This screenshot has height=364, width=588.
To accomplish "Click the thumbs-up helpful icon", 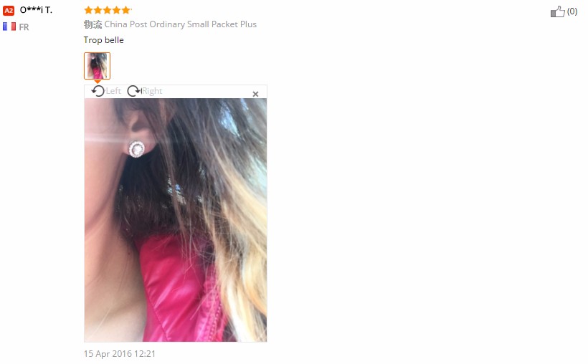I will pyautogui.click(x=557, y=11).
